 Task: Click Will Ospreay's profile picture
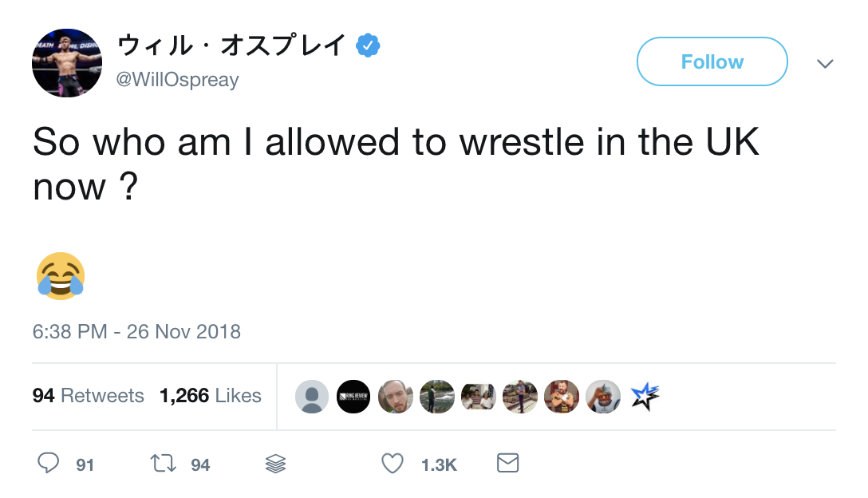click(x=66, y=64)
